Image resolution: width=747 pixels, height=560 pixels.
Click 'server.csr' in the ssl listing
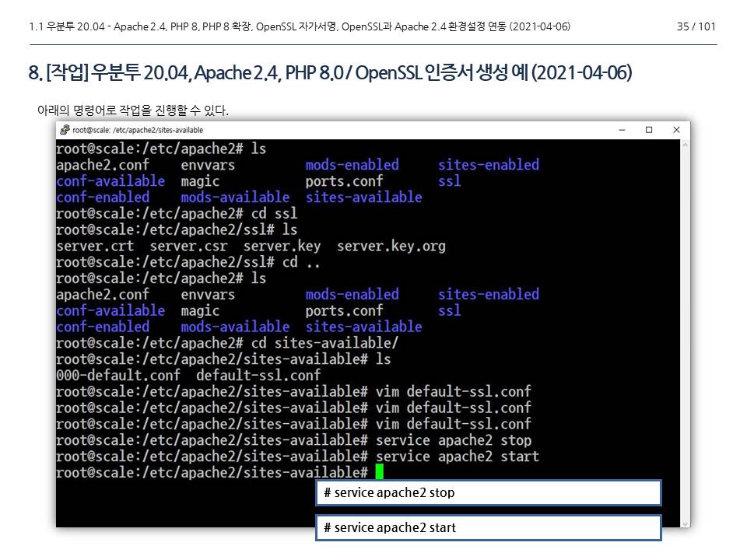click(x=188, y=247)
